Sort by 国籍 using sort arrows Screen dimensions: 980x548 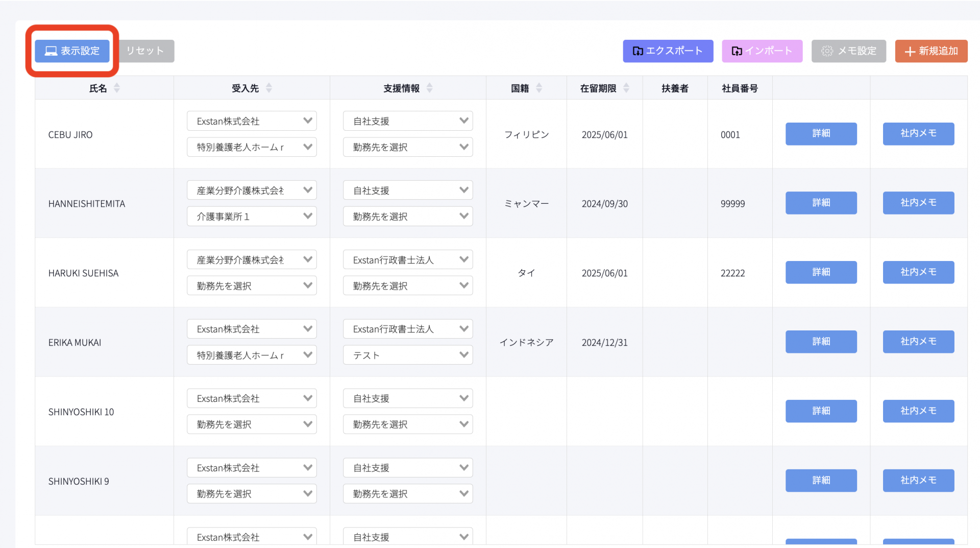click(539, 88)
